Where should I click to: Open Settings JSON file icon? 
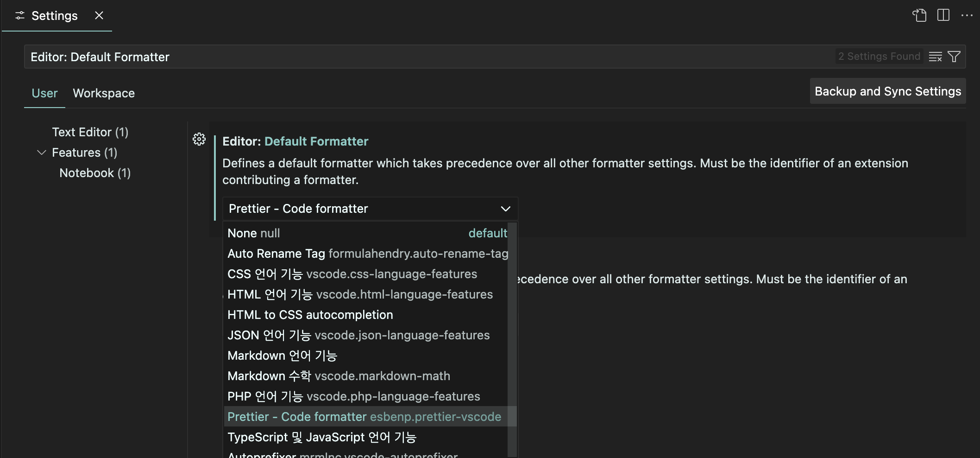[919, 15]
